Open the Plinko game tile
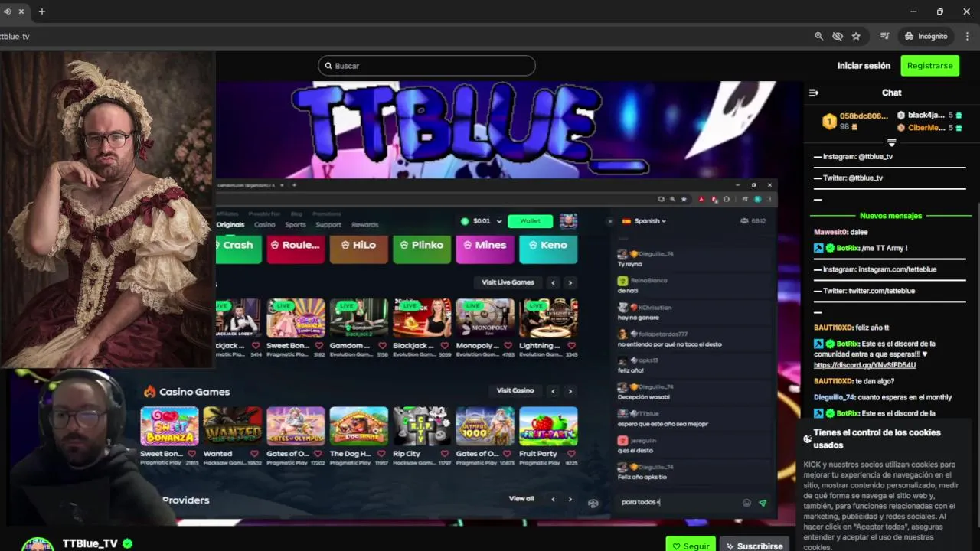The image size is (980, 551). (x=422, y=249)
